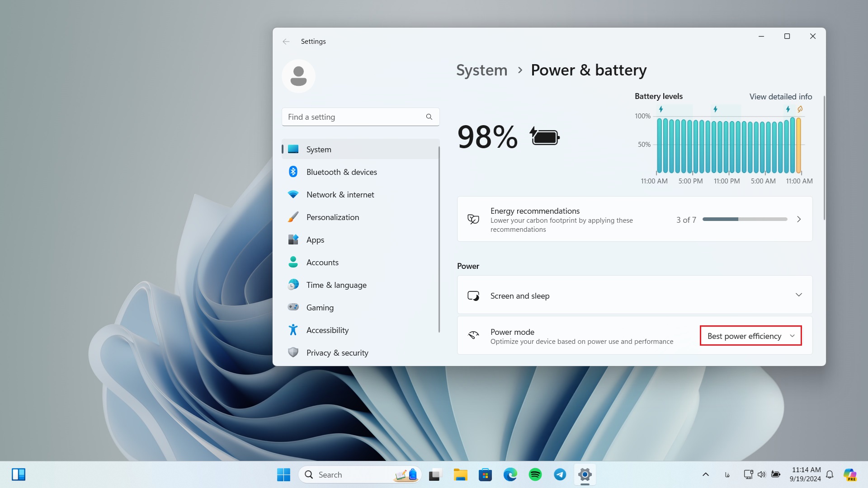
Task: Select Accessibility in the sidebar
Action: pos(327,330)
